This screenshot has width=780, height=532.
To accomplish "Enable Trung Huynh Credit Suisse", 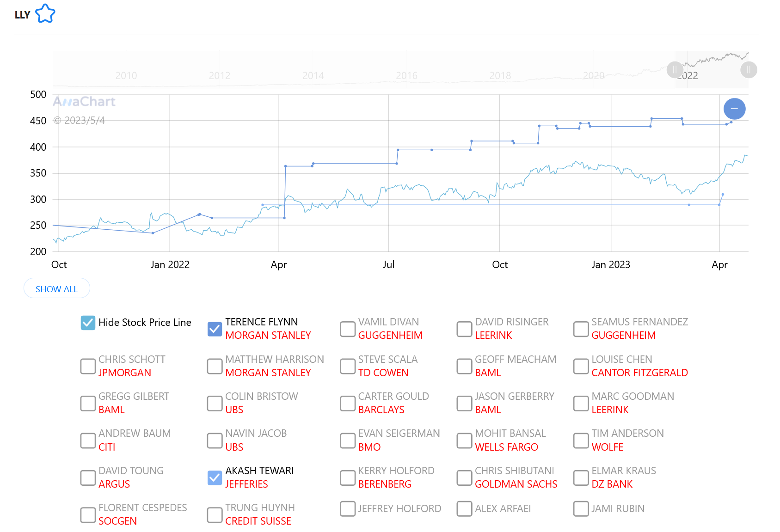I will click(x=215, y=515).
